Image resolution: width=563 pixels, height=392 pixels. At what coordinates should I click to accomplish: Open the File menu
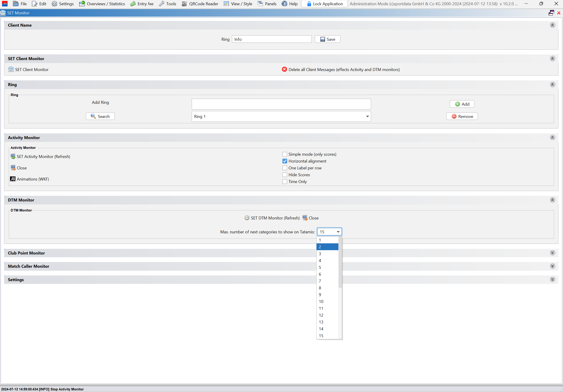click(20, 4)
